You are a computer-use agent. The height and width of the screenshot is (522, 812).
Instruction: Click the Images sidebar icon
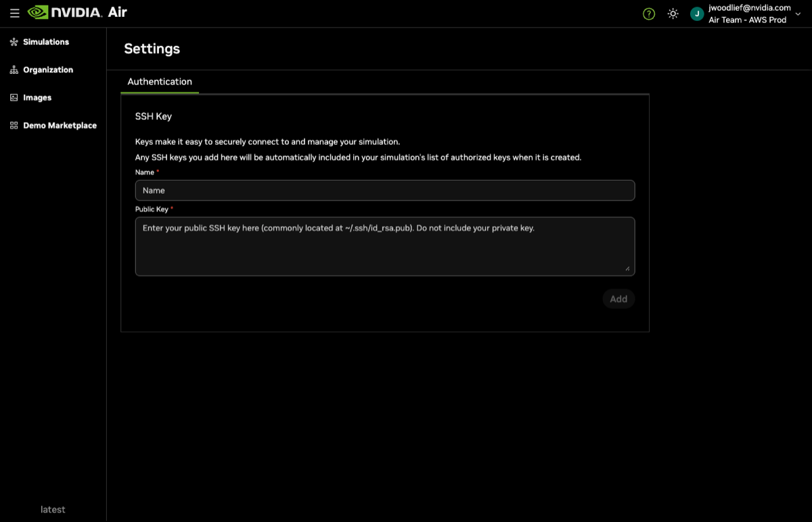pos(14,97)
